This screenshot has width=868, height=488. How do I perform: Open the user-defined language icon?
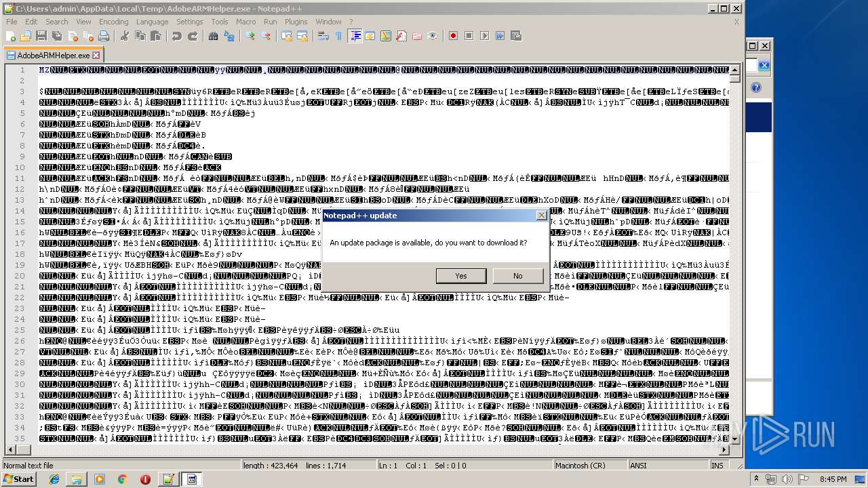pos(370,36)
